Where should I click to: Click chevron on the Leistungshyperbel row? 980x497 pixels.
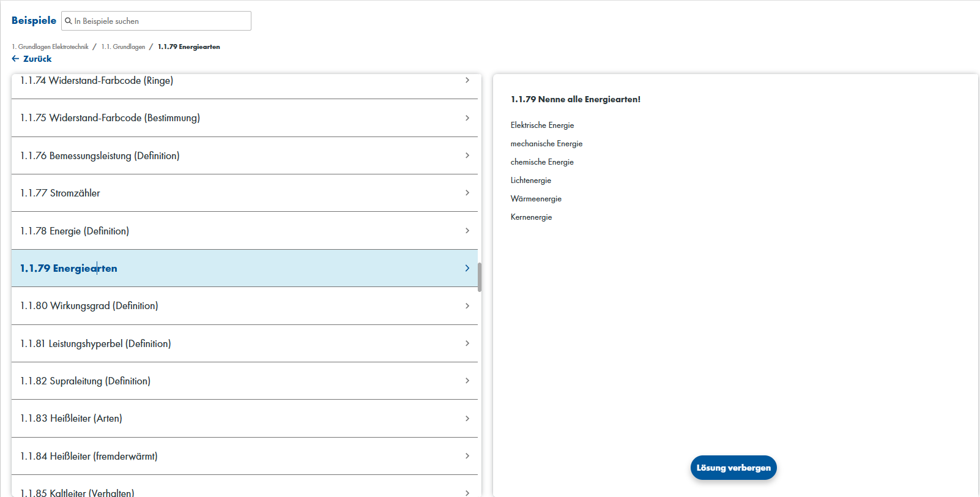pyautogui.click(x=467, y=343)
